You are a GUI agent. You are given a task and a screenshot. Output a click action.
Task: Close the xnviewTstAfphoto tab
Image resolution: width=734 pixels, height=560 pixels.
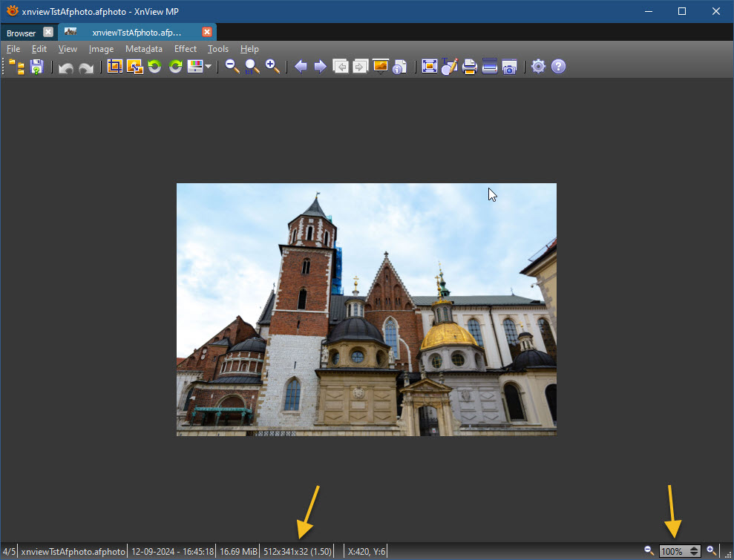207,32
